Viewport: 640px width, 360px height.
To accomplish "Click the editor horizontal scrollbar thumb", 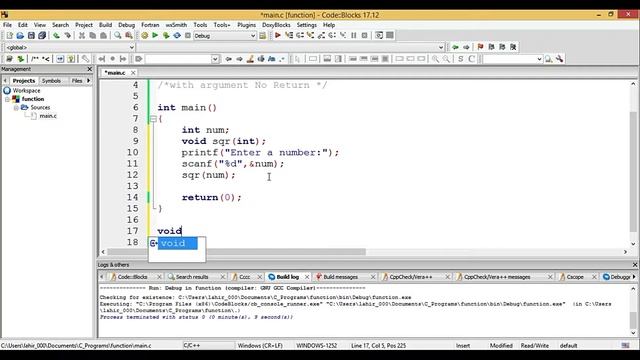I will point(236,252).
